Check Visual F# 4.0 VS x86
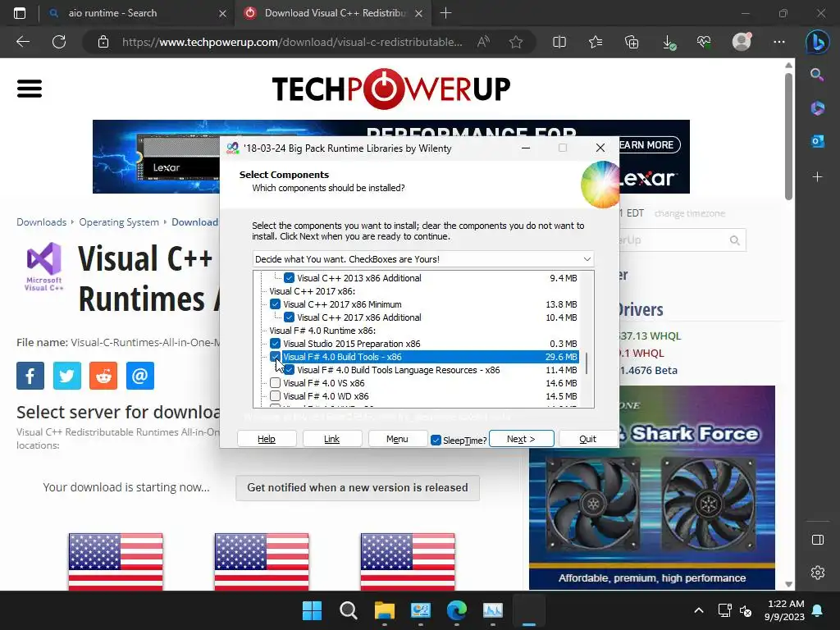 coord(275,383)
